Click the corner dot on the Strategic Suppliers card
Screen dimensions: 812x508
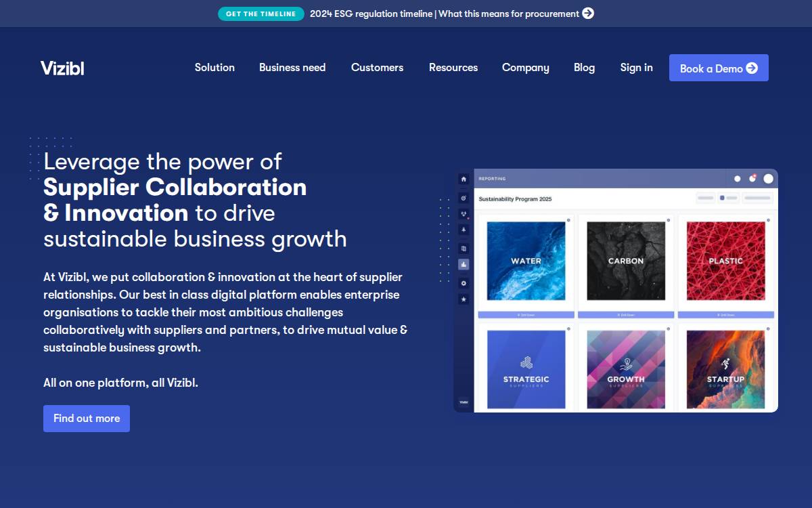click(568, 329)
